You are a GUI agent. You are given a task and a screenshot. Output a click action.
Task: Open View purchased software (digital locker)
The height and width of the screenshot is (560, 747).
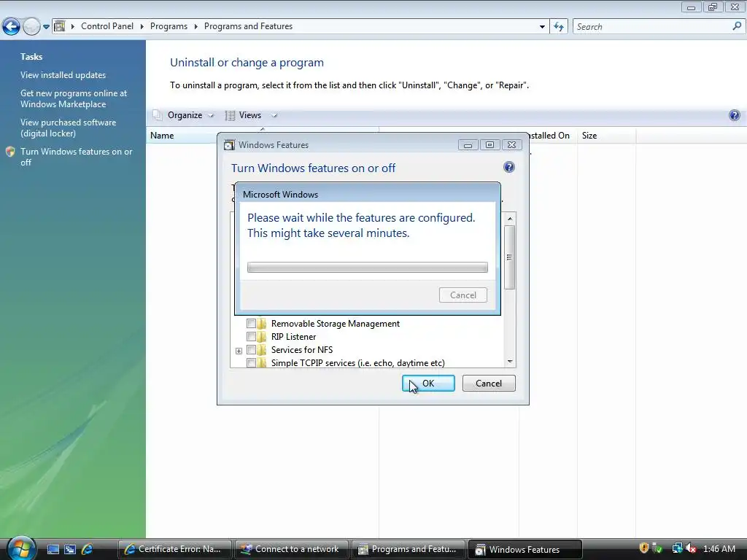68,128
